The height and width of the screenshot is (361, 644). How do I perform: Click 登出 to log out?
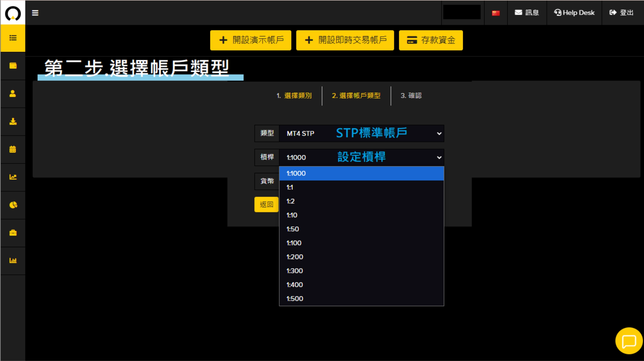(x=621, y=13)
